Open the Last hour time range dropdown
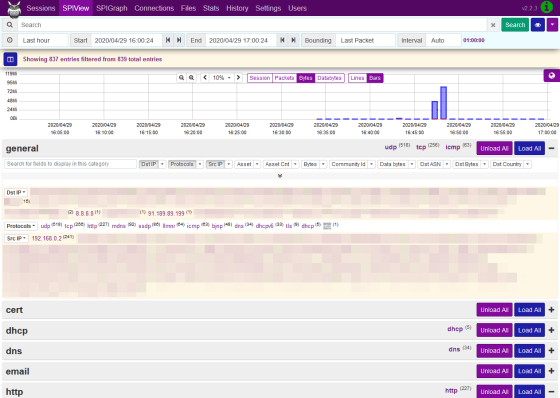560x398 pixels. (x=42, y=40)
